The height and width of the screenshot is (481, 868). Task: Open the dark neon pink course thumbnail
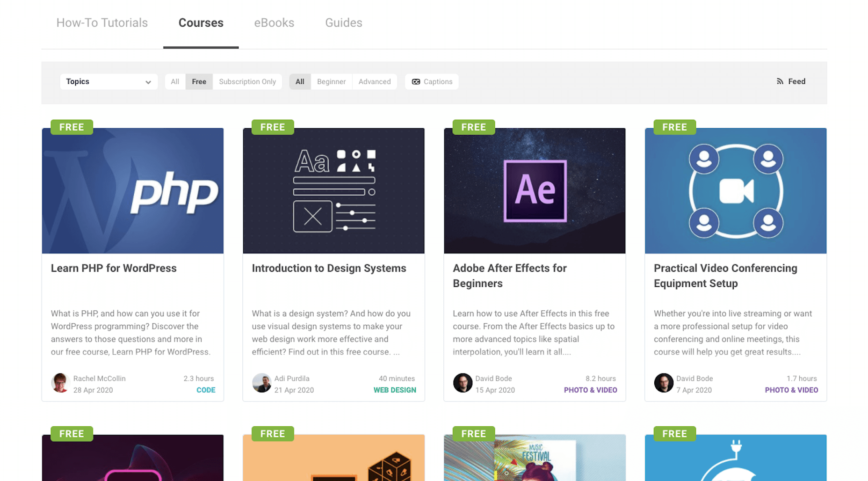(133, 458)
